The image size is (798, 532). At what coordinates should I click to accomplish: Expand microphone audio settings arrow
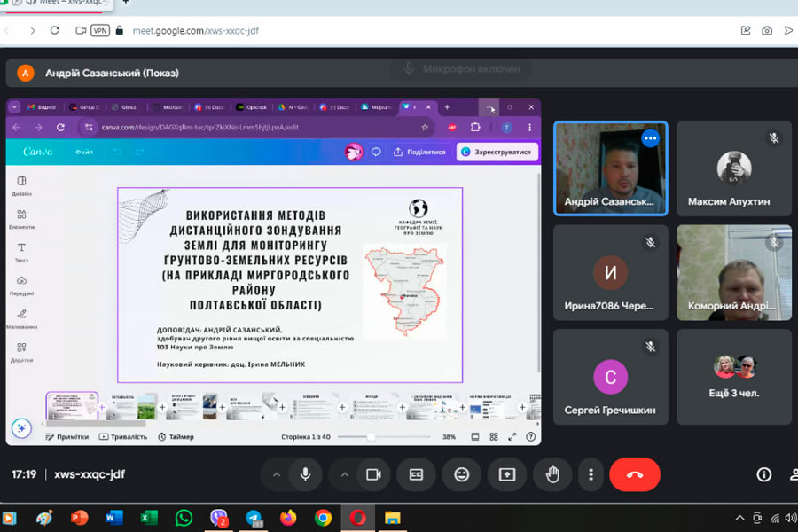[276, 474]
